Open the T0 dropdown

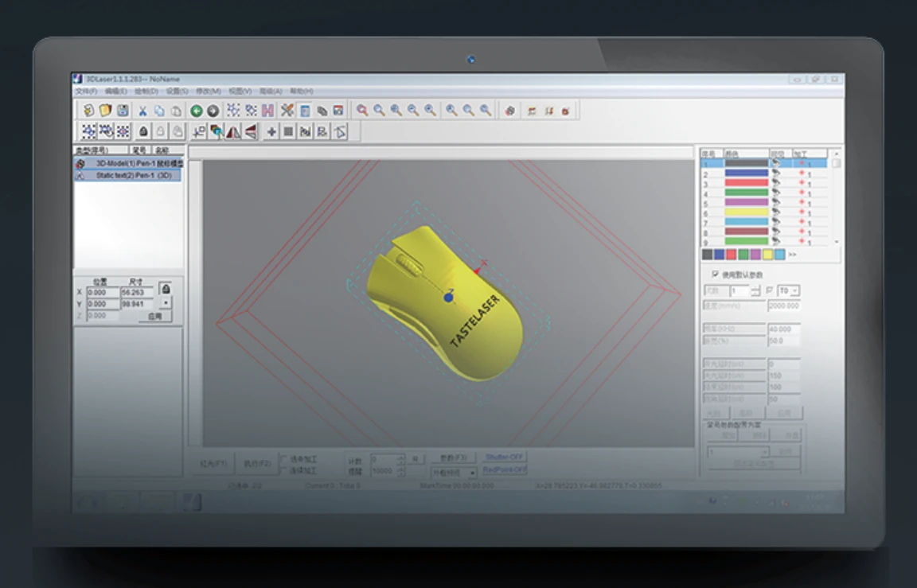click(794, 290)
